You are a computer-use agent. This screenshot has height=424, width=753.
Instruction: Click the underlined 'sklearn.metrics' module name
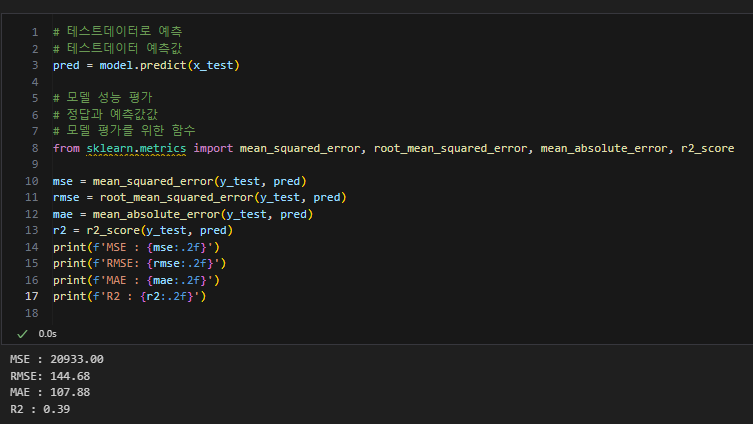point(136,148)
